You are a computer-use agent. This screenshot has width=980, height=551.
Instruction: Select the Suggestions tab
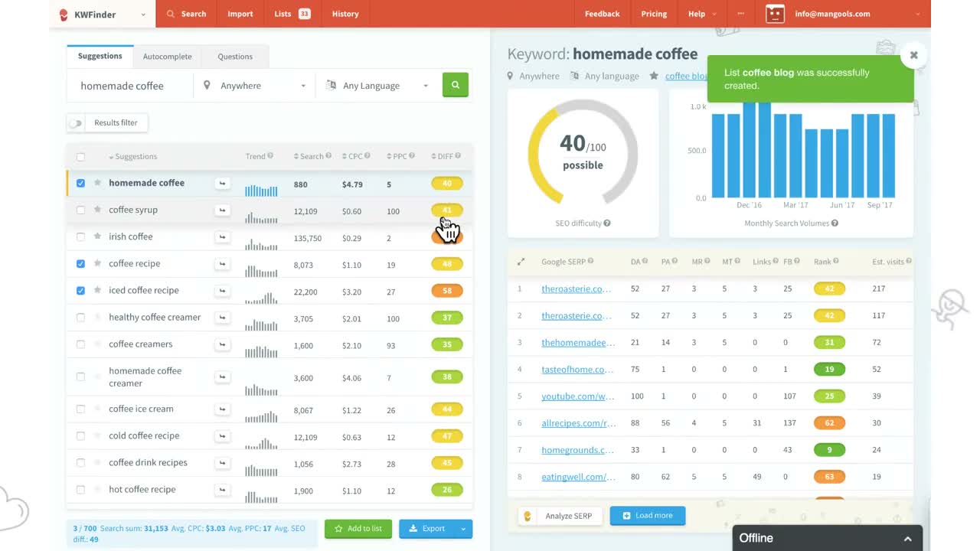click(100, 56)
